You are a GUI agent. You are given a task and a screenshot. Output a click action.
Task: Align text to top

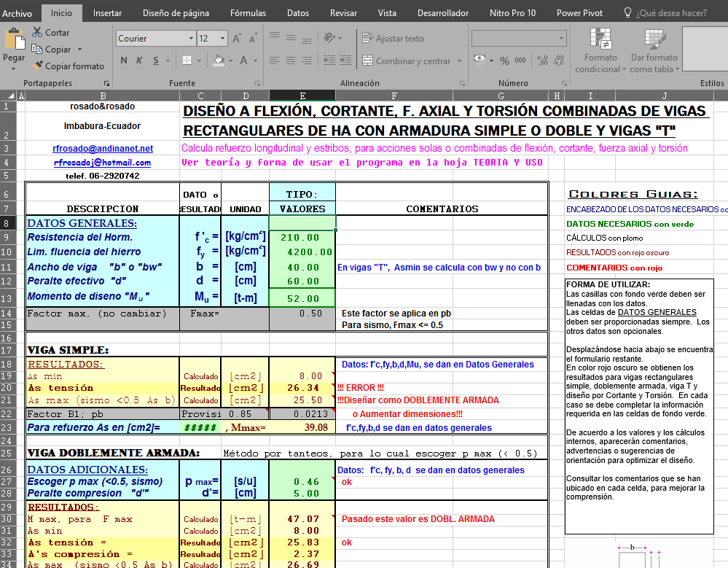click(275, 37)
